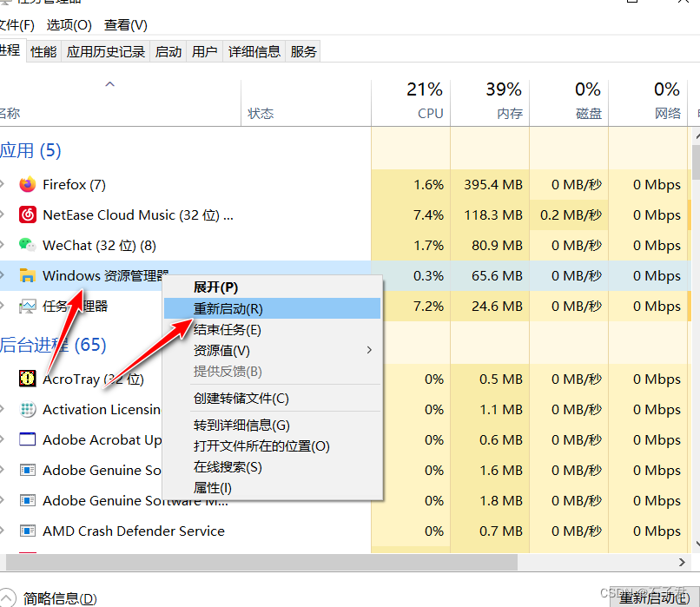
Task: Choose 打开文件所在的位置(O) in context menu
Action: [273, 445]
